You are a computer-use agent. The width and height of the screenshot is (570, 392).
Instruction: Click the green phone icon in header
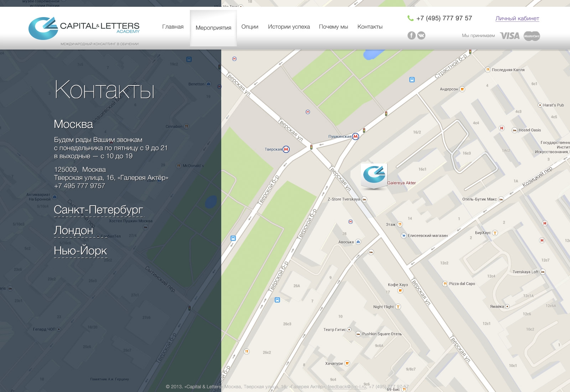[410, 18]
